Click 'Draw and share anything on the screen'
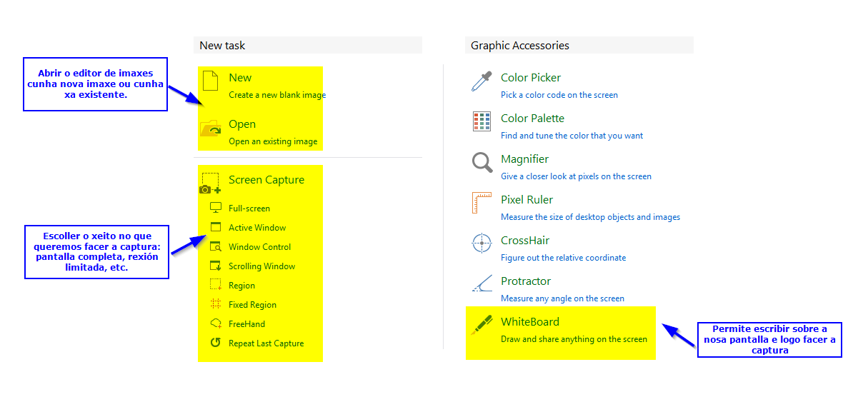The height and width of the screenshot is (402, 868). pos(574,339)
